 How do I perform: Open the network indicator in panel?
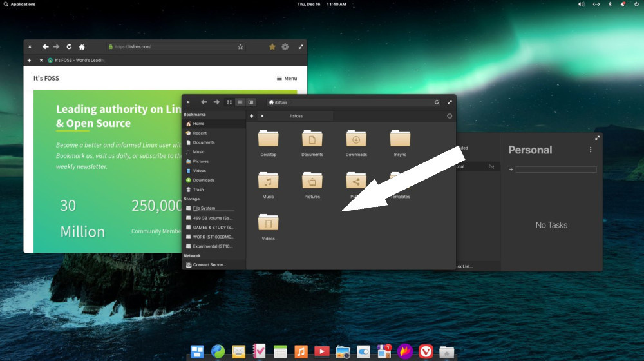(x=596, y=4)
